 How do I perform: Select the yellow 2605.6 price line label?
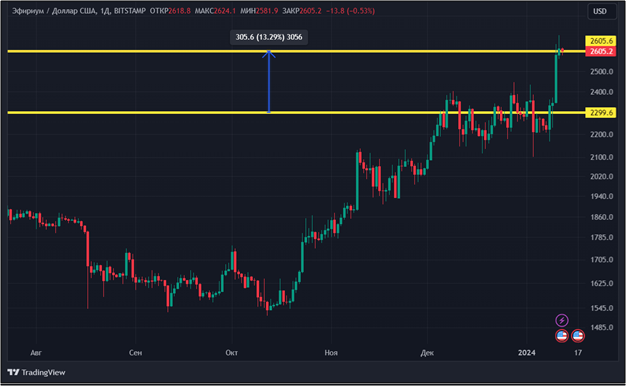[601, 41]
